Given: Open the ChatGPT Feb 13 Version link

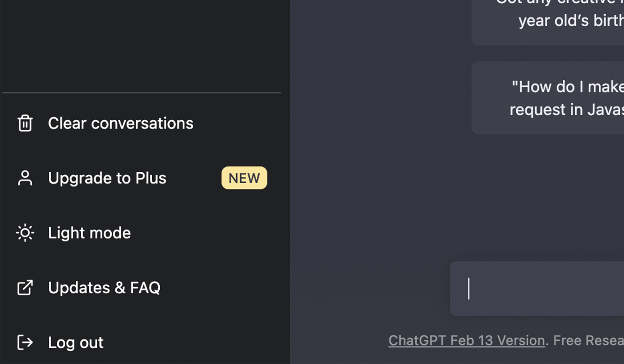Looking at the screenshot, I should [x=466, y=340].
